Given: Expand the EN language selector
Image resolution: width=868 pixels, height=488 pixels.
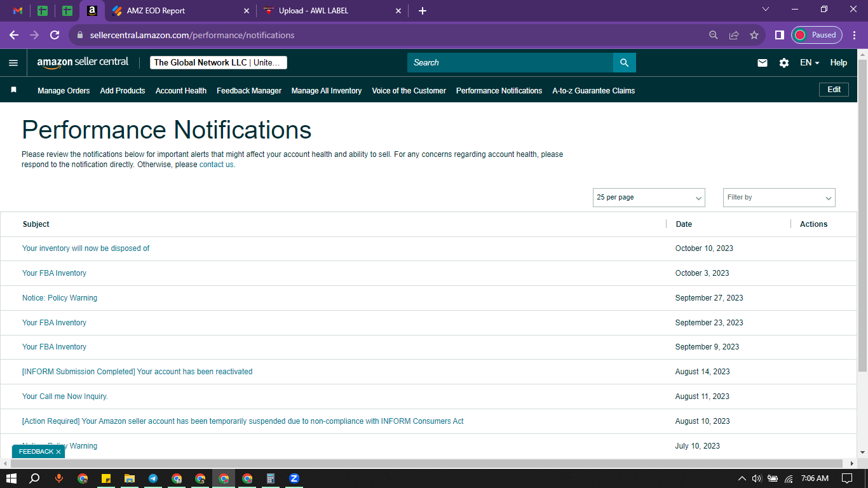Looking at the screenshot, I should tap(810, 63).
